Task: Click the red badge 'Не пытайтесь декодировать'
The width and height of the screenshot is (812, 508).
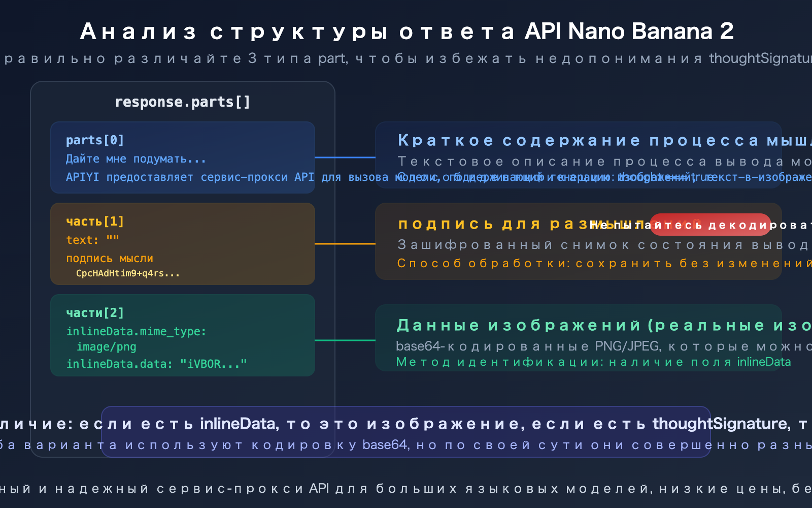Action: coord(709,225)
